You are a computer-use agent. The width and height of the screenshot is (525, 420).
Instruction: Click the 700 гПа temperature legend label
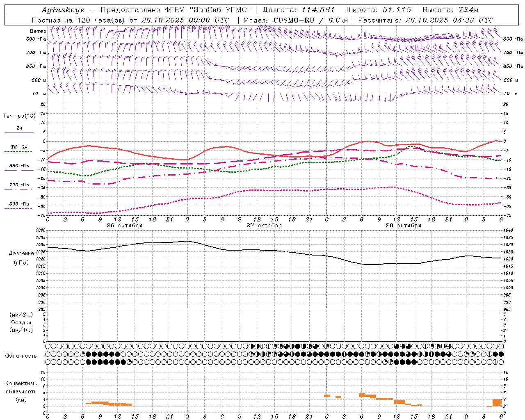(19, 185)
